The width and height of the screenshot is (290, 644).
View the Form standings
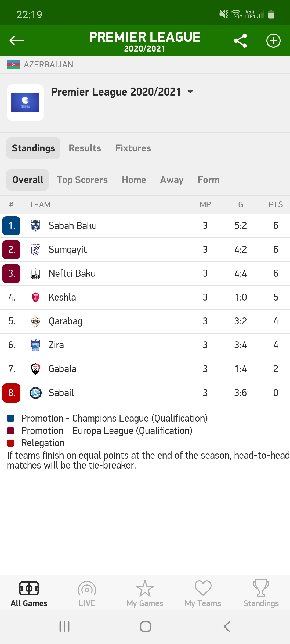point(209,180)
